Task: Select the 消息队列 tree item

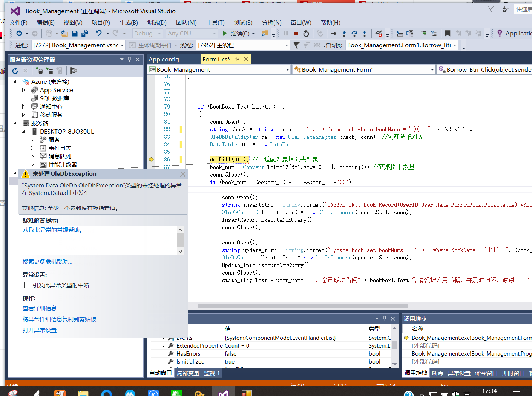Action: (x=60, y=156)
